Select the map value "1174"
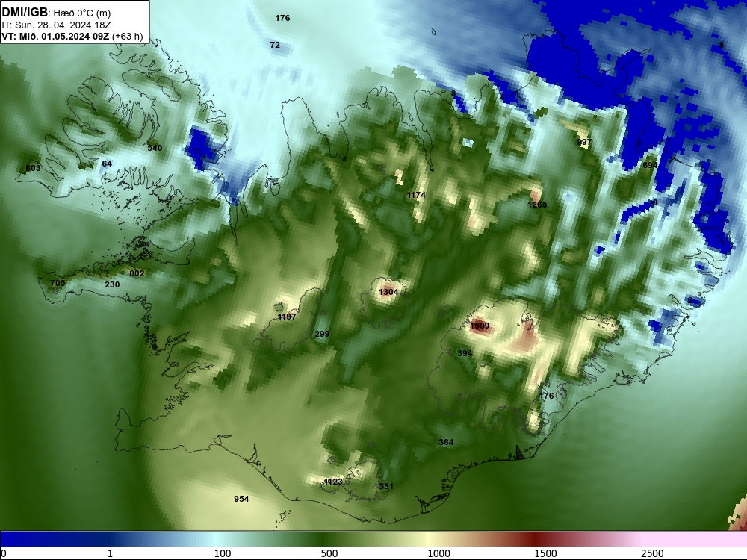Viewport: 747px width, 560px height. pos(416,195)
